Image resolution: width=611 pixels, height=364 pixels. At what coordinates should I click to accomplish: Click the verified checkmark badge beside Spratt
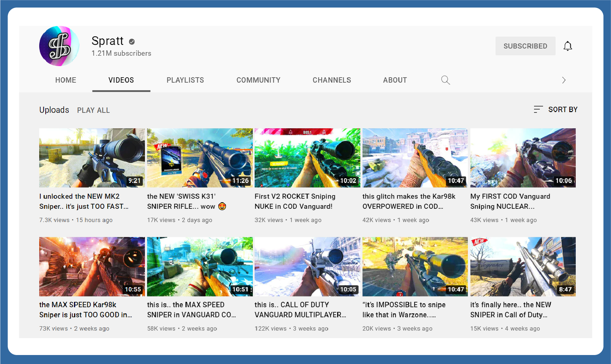[x=132, y=42]
